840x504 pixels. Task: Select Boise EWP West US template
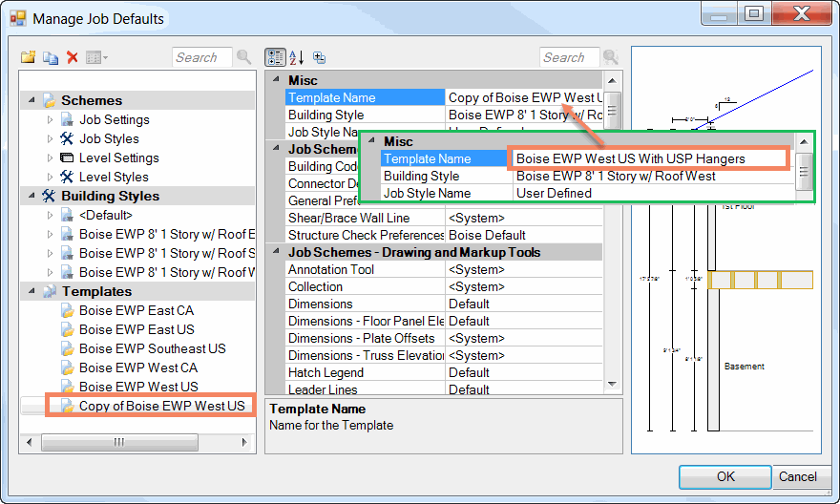point(138,387)
